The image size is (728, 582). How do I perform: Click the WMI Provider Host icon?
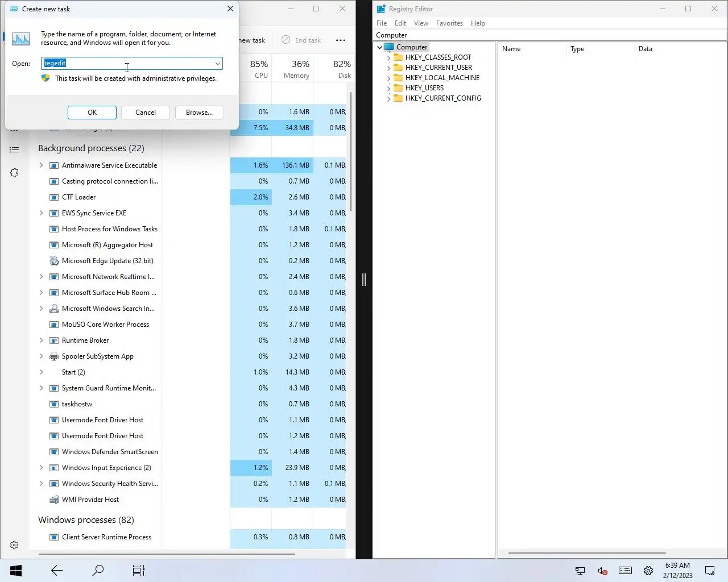(x=54, y=500)
